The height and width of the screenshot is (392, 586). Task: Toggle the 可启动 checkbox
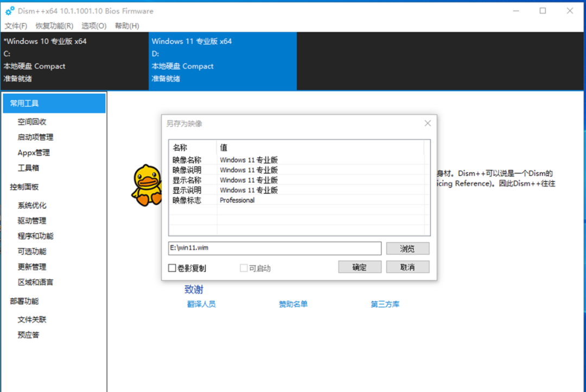pyautogui.click(x=244, y=268)
